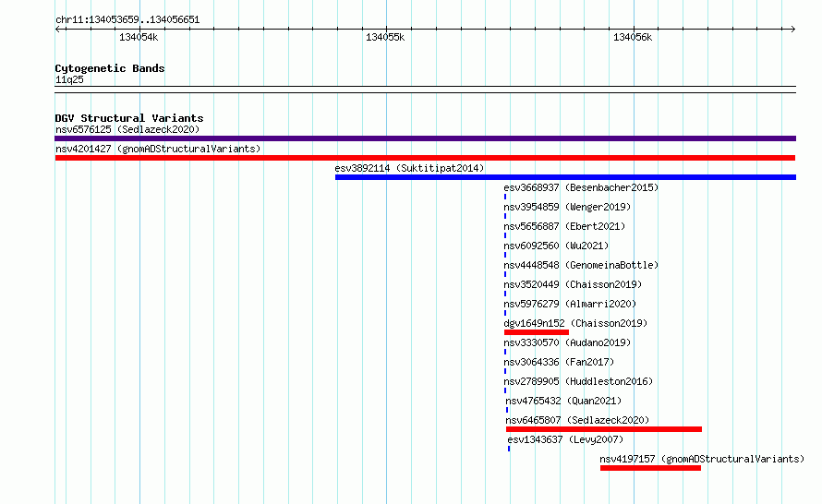822x504 pixels.
Task: Click the red nsv4197157 variant bar
Action: coord(650,468)
